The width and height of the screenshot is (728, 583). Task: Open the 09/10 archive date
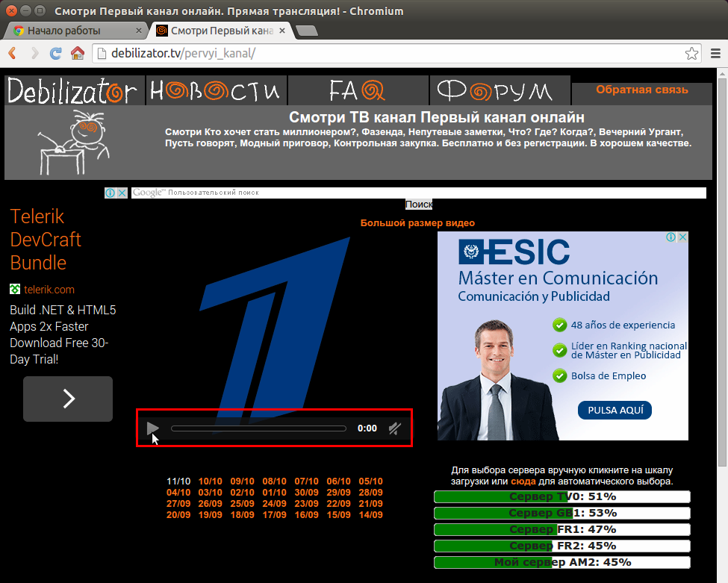pyautogui.click(x=243, y=481)
